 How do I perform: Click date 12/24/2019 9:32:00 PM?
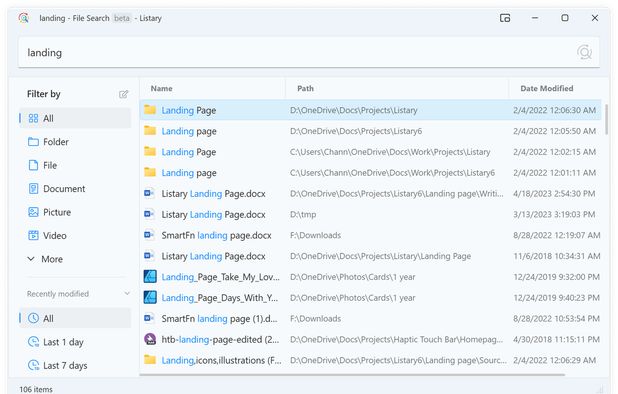click(x=557, y=277)
